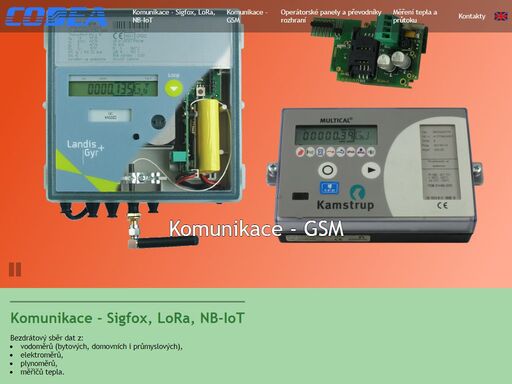This screenshot has width=512, height=384.
Task: Open Měření tepla a průtoku menu
Action: pos(415,16)
